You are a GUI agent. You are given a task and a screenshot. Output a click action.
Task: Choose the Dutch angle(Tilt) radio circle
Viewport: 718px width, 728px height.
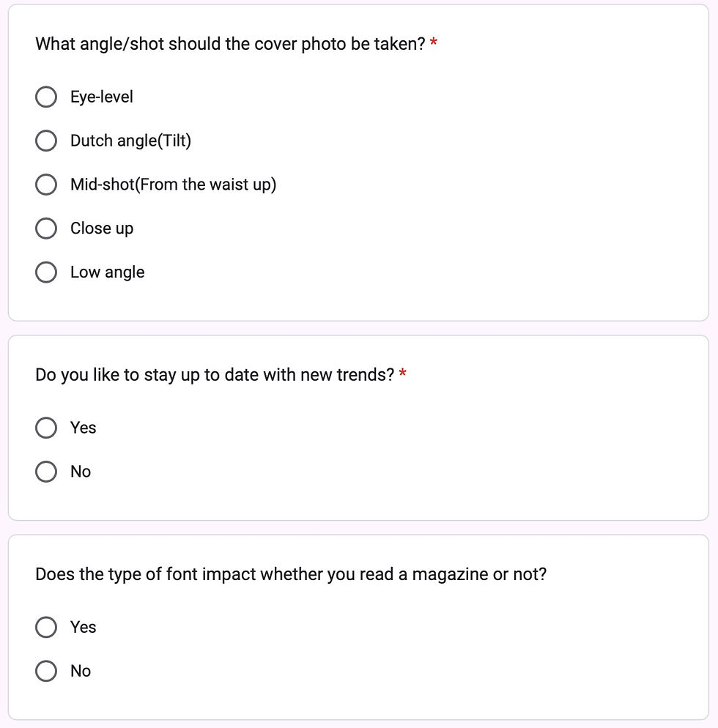(x=46, y=141)
